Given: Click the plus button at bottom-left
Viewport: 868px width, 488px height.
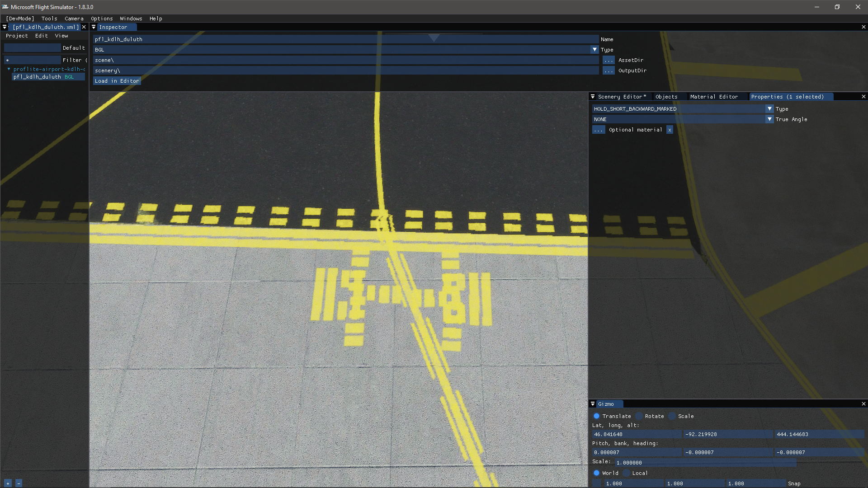Looking at the screenshot, I should (x=8, y=483).
